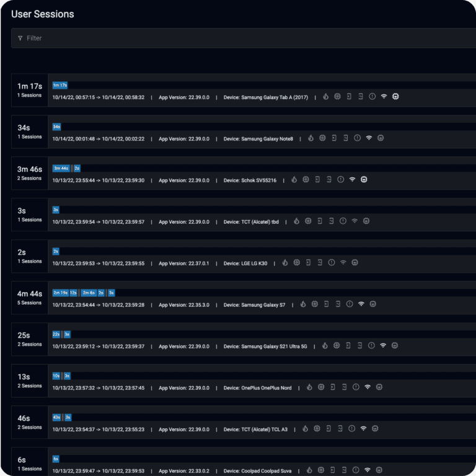The height and width of the screenshot is (476, 476).
Task: Select the blue 34s session block
Action: coord(56,127)
